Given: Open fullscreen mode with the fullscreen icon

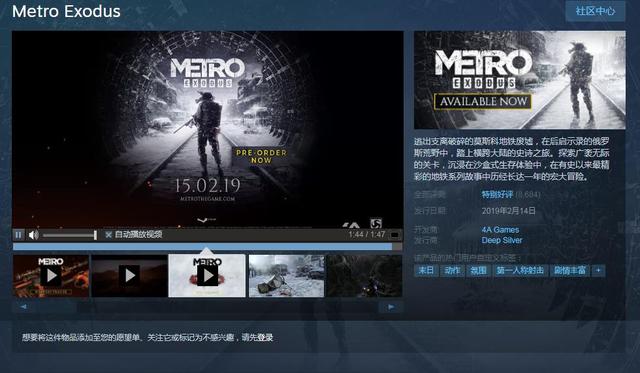Looking at the screenshot, I should 395,235.
